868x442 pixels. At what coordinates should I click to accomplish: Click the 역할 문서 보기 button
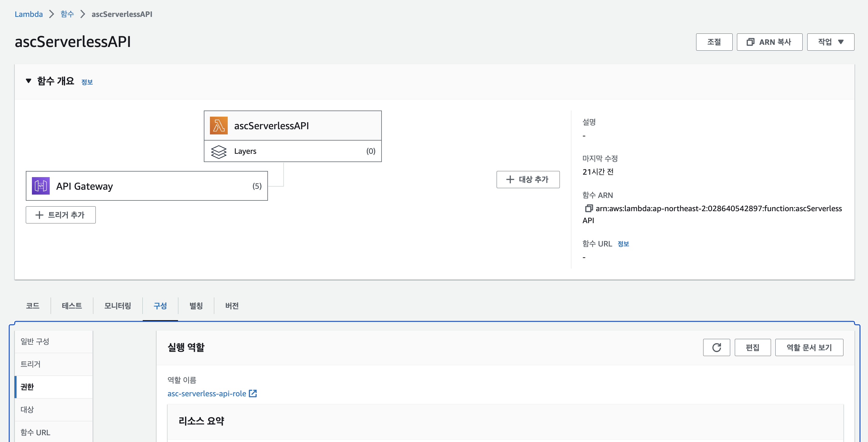click(809, 347)
